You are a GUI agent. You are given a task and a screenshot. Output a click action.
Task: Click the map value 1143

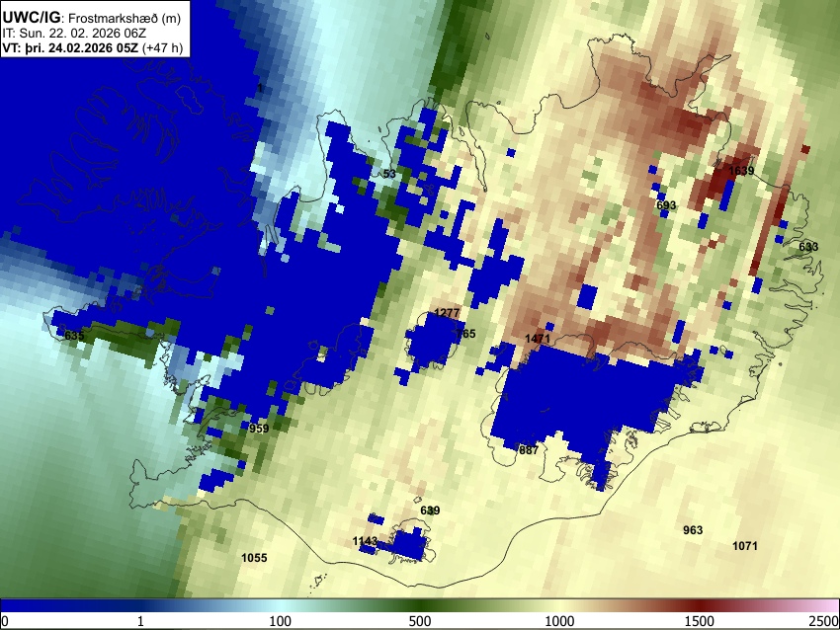pyautogui.click(x=365, y=542)
